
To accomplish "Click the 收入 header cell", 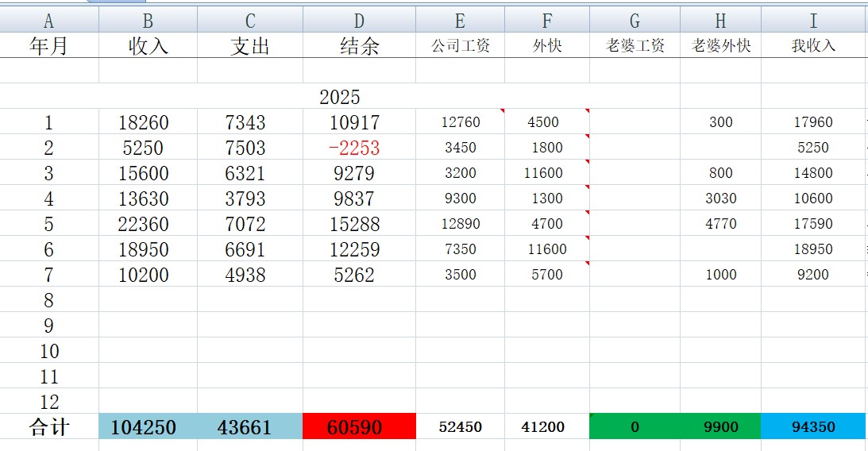I will click(x=148, y=45).
